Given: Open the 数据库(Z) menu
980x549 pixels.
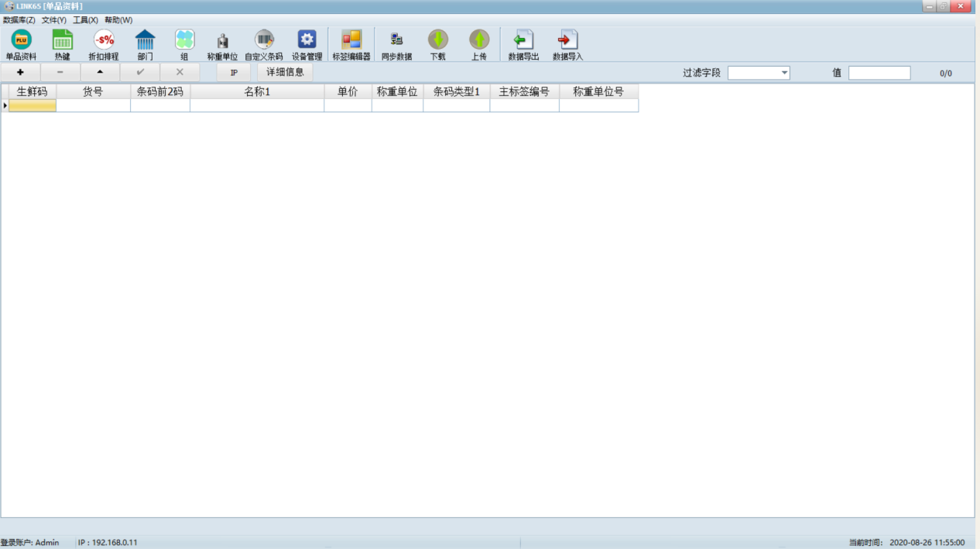Looking at the screenshot, I should tap(19, 20).
